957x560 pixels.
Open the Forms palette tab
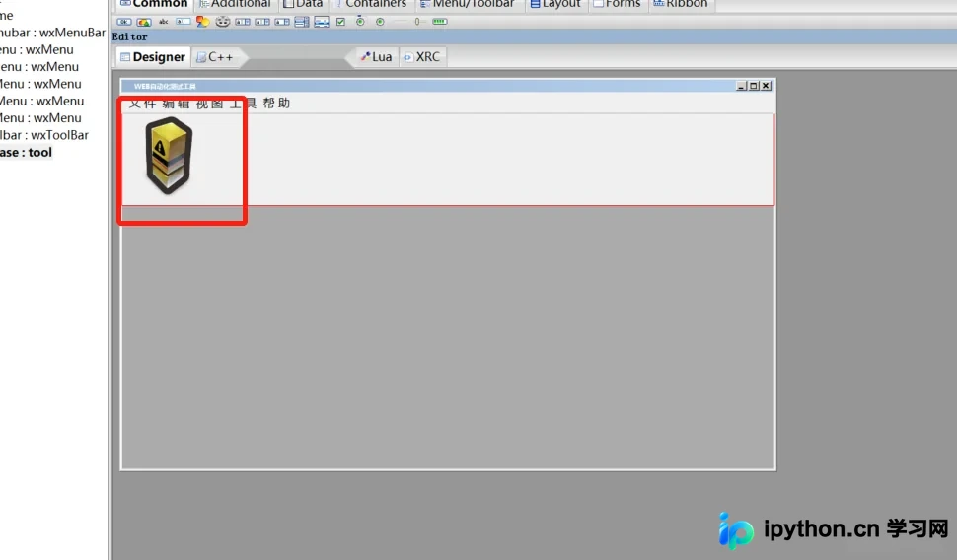coord(617,4)
